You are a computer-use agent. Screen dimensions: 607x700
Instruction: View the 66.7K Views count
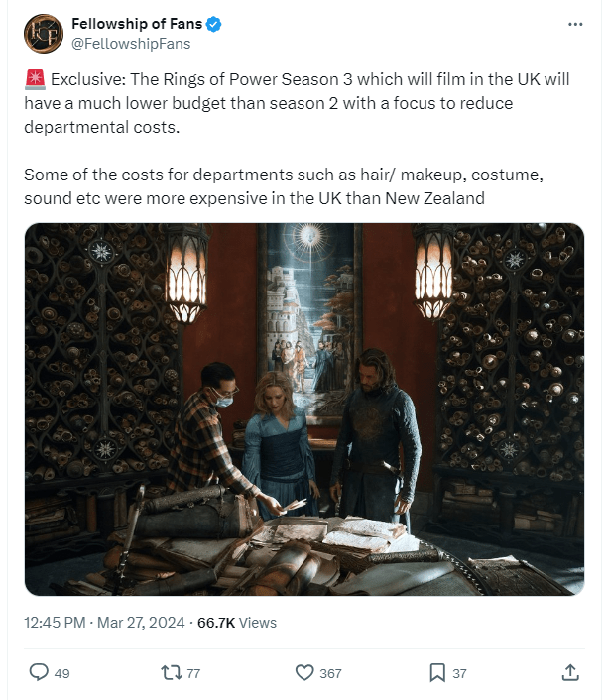(x=237, y=622)
